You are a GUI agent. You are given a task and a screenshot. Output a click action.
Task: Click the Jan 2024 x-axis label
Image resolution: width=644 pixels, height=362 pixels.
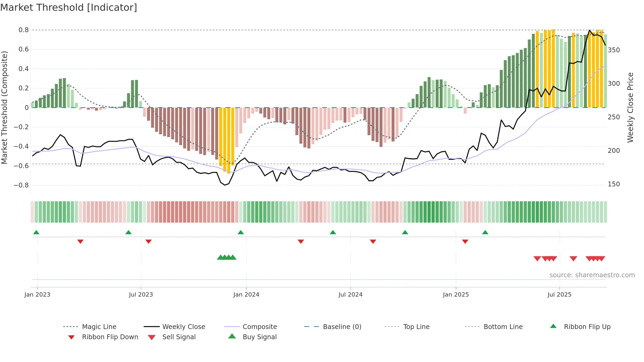[x=246, y=294]
